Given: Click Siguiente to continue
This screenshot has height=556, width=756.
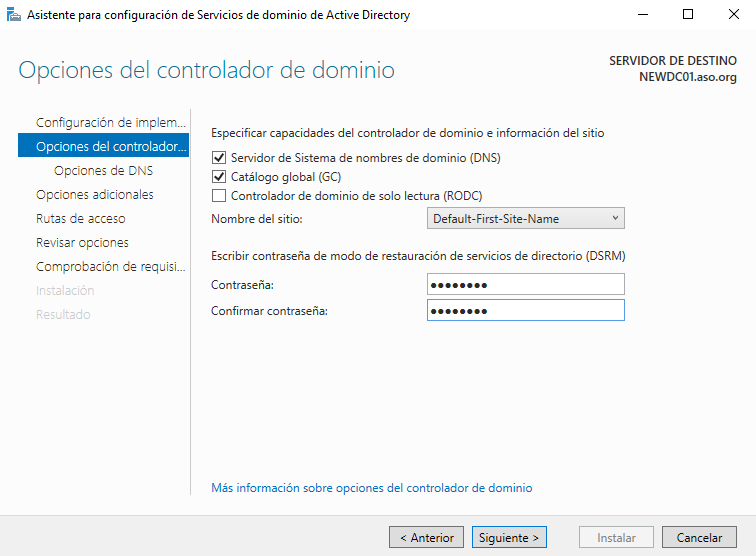Looking at the screenshot, I should (x=509, y=538).
